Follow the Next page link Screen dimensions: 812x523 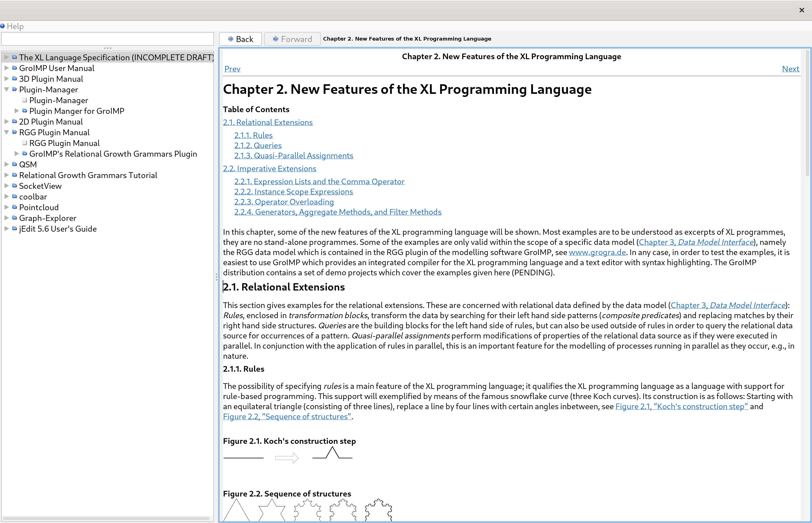coord(790,69)
